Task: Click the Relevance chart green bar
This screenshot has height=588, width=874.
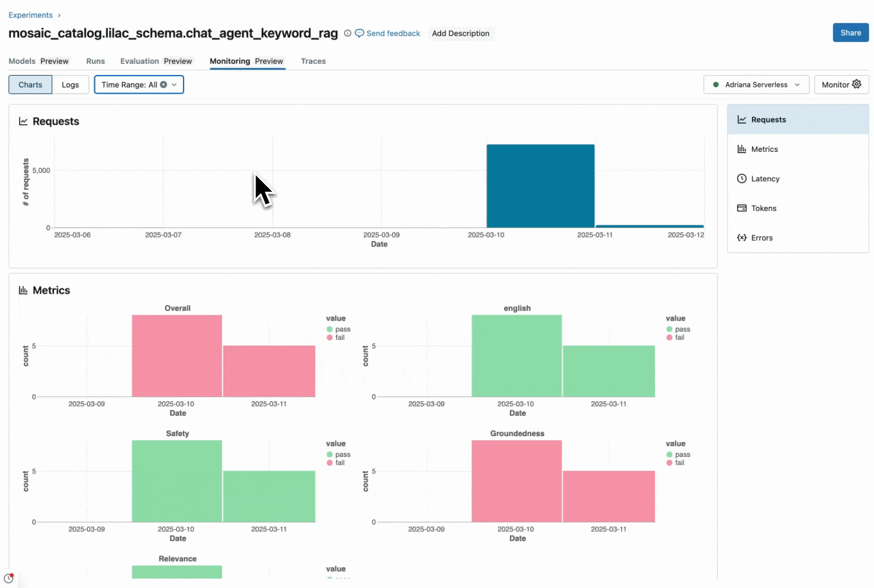Action: pos(177,572)
